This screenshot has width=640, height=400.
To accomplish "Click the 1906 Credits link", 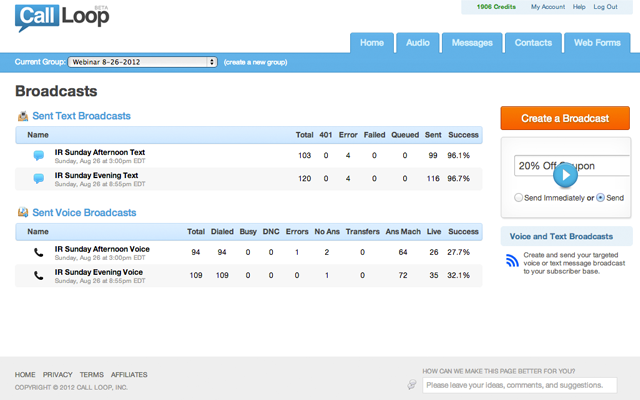I will point(496,7).
